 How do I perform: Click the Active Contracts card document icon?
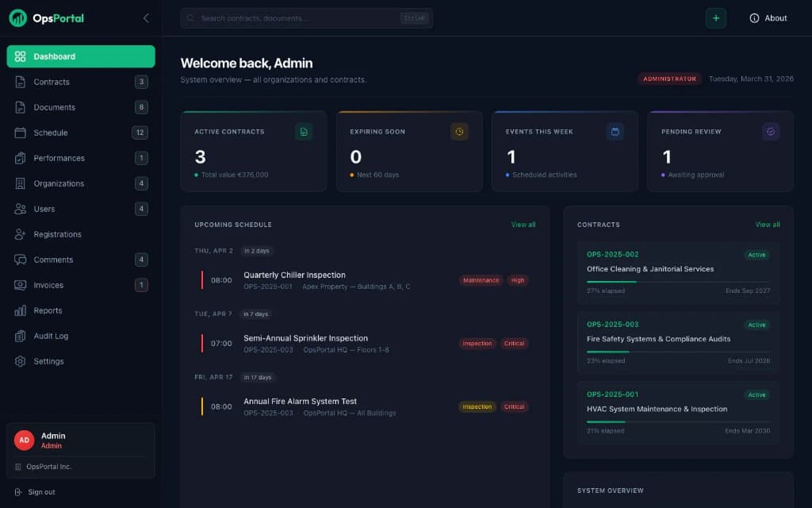[304, 132]
